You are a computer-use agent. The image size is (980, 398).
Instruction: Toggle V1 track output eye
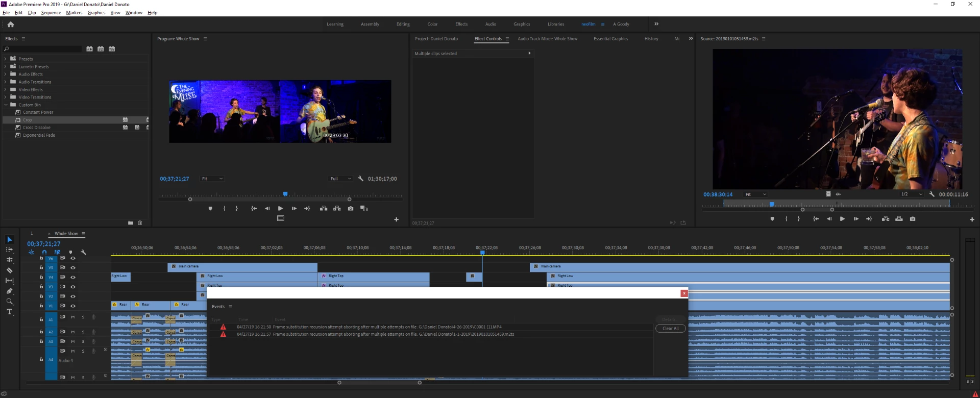pyautogui.click(x=73, y=306)
